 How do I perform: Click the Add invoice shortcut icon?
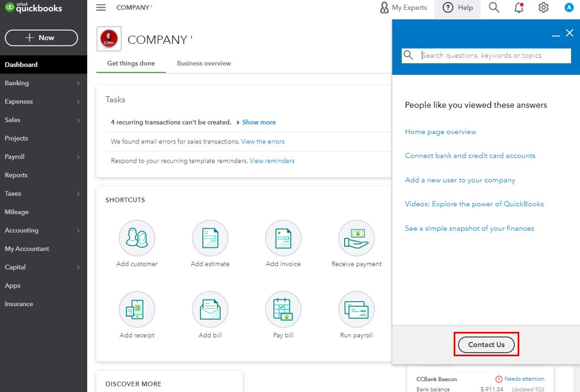(x=283, y=238)
